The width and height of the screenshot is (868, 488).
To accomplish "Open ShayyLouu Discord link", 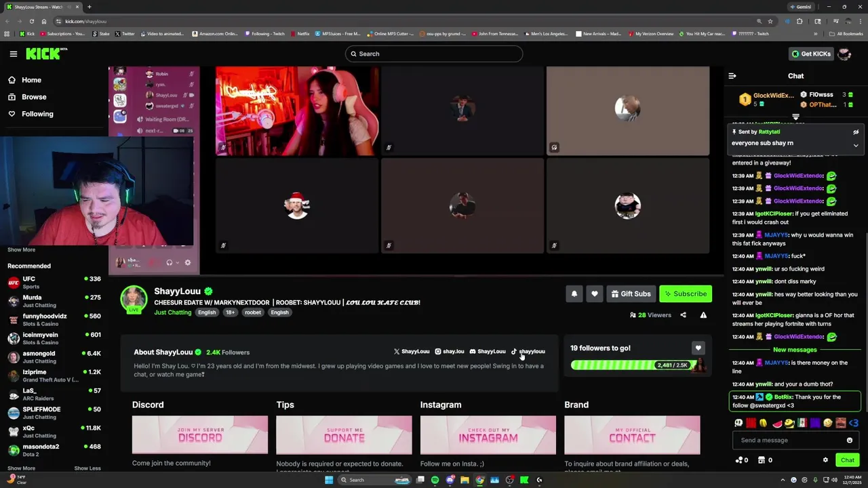I will tap(488, 352).
